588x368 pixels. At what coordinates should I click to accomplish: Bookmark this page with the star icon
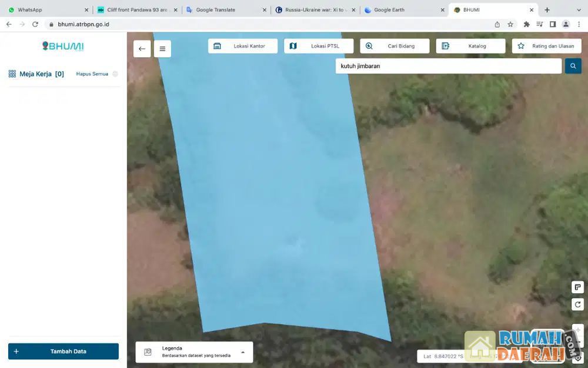point(510,24)
